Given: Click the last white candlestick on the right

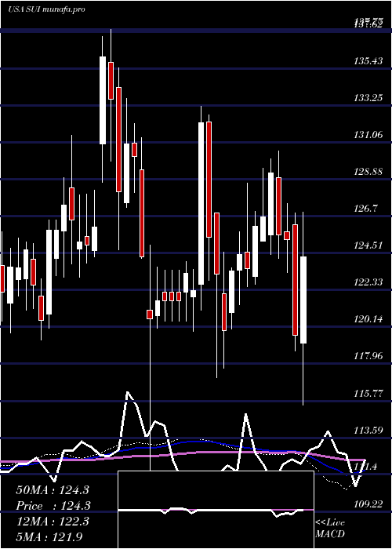Looking at the screenshot, I should (x=303, y=300).
